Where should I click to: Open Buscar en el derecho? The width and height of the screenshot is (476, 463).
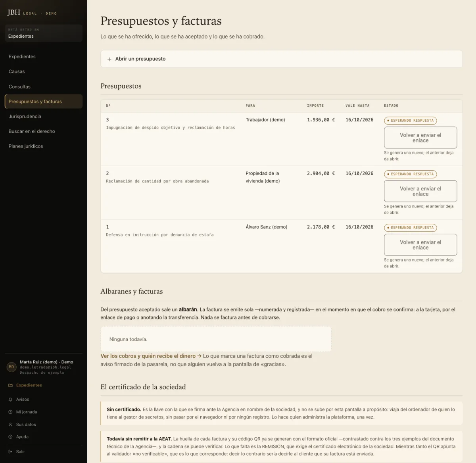44,131
